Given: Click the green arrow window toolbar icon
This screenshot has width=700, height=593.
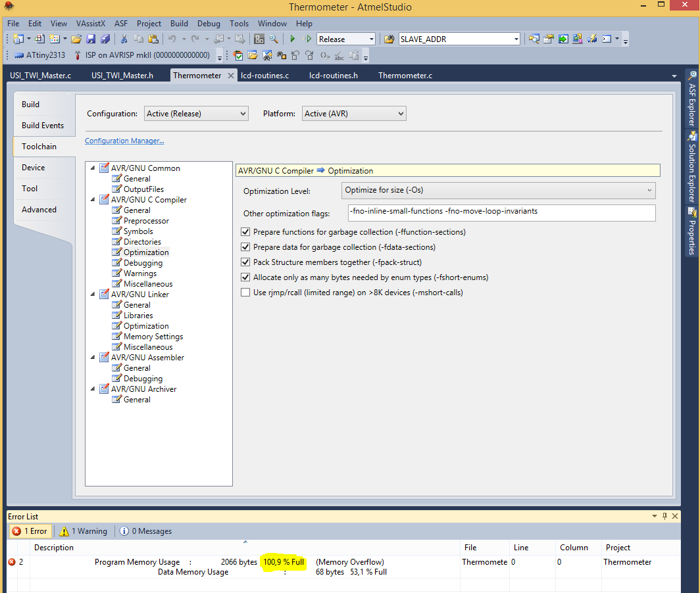Looking at the screenshot, I should 563,39.
